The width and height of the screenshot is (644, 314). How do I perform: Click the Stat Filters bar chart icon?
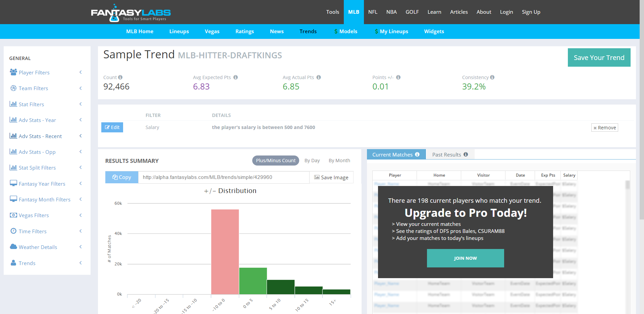tap(13, 104)
